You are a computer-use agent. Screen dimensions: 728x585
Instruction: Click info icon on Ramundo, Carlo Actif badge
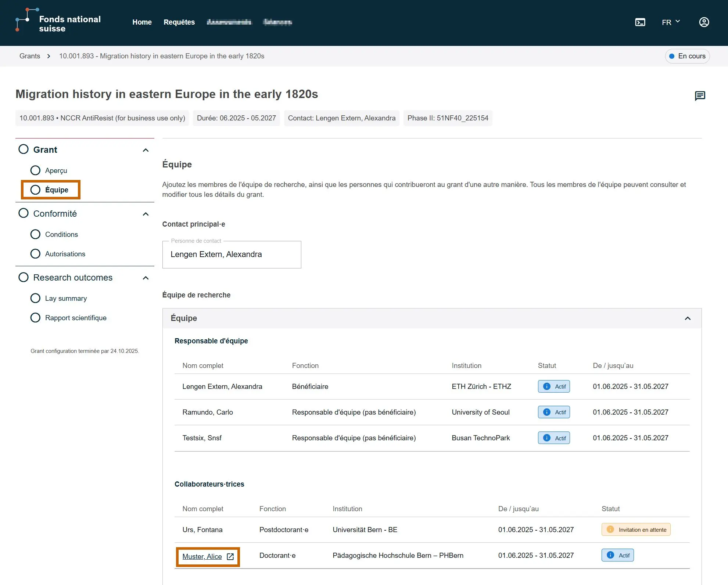tap(546, 412)
